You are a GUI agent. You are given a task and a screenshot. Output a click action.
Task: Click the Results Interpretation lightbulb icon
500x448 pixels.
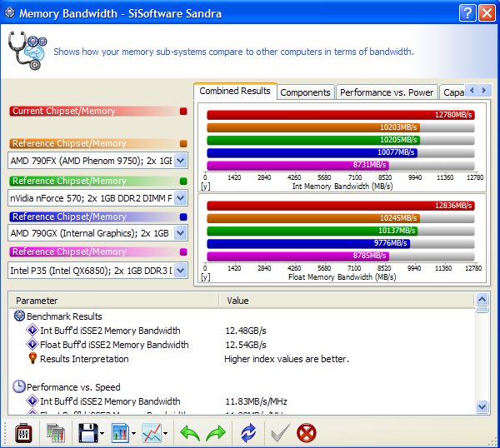[32, 358]
